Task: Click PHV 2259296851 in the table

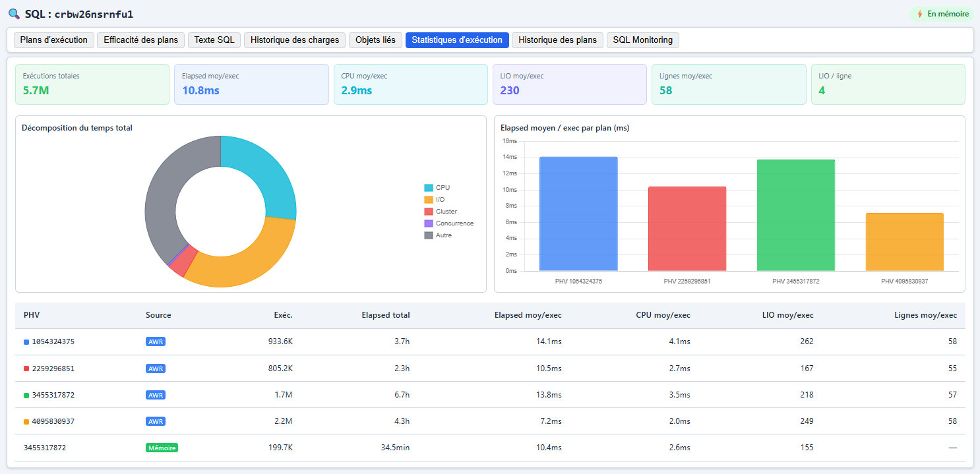Action: tap(53, 369)
